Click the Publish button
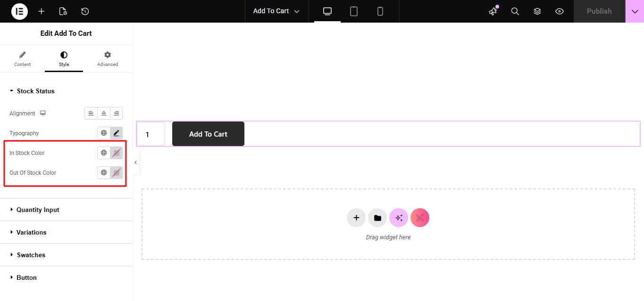This screenshot has height=301, width=644. click(x=599, y=11)
